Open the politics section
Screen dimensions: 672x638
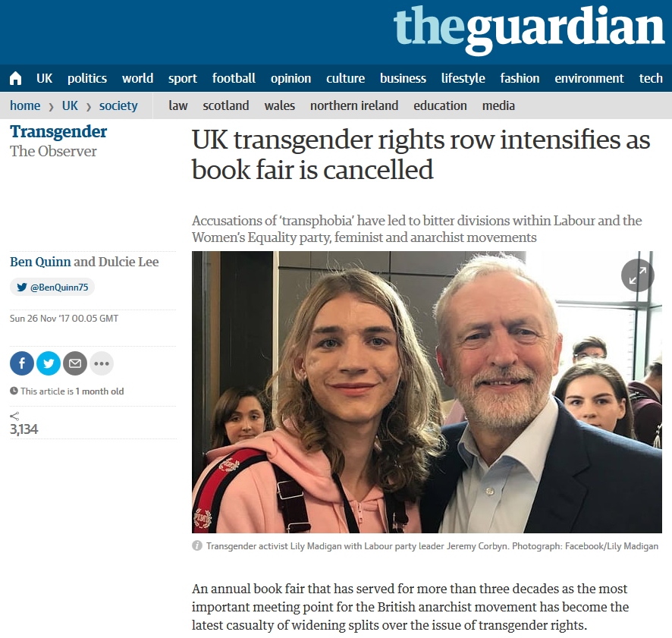coord(87,78)
